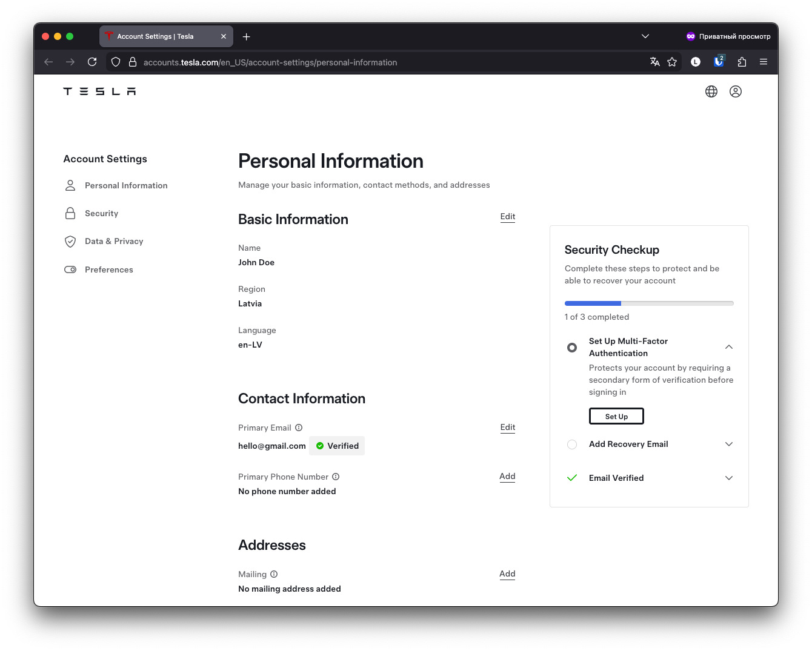The image size is (812, 651).
Task: Click Set Up button for MFA
Action: click(x=616, y=416)
